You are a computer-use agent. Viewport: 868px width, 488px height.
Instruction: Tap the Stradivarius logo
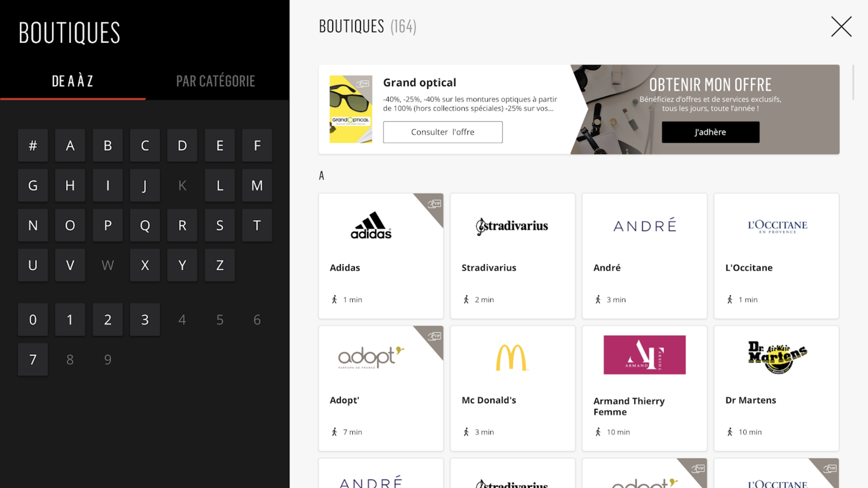point(512,226)
